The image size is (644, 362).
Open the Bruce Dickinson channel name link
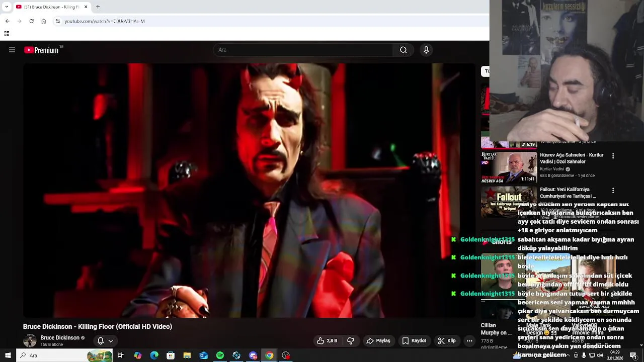coord(60,338)
